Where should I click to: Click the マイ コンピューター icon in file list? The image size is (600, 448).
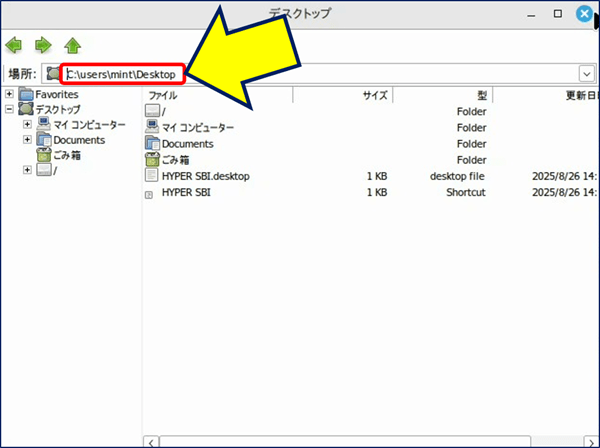pyautogui.click(x=152, y=127)
